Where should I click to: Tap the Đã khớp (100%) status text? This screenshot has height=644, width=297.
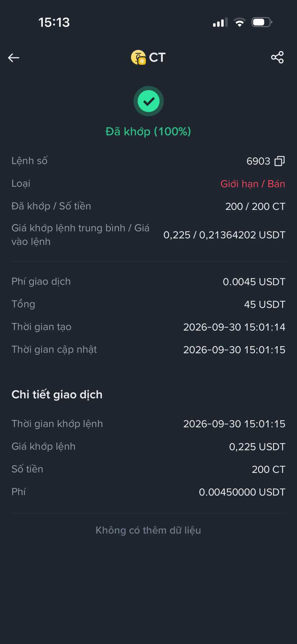pos(148,132)
